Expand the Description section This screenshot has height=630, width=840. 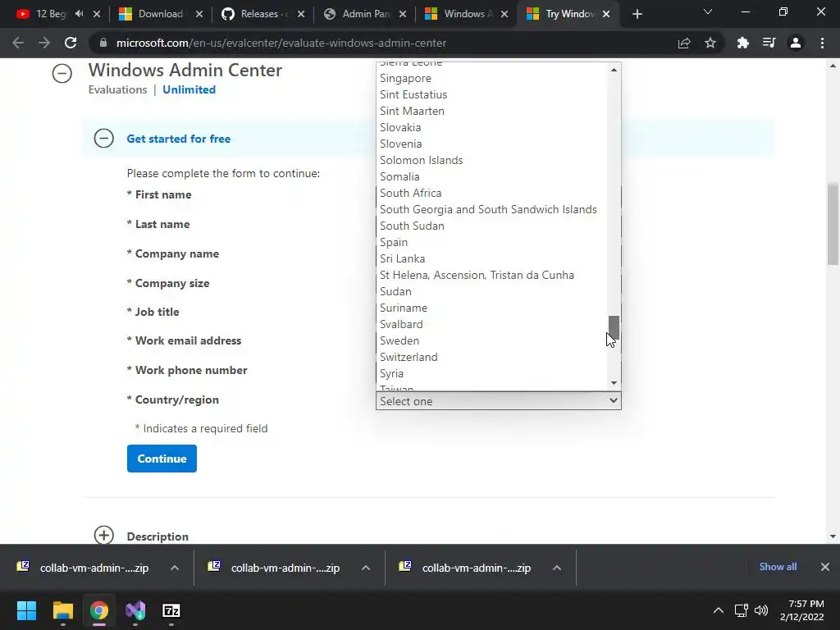point(104,535)
